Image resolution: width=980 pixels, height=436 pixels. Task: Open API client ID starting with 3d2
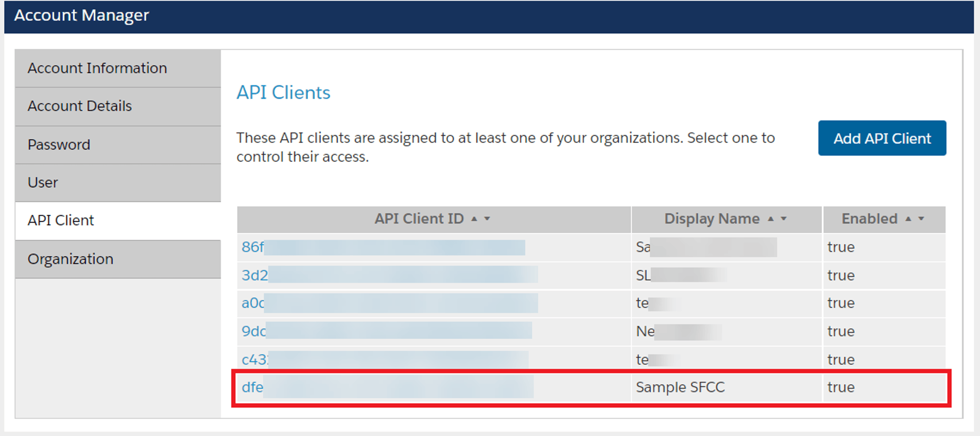[x=390, y=275]
